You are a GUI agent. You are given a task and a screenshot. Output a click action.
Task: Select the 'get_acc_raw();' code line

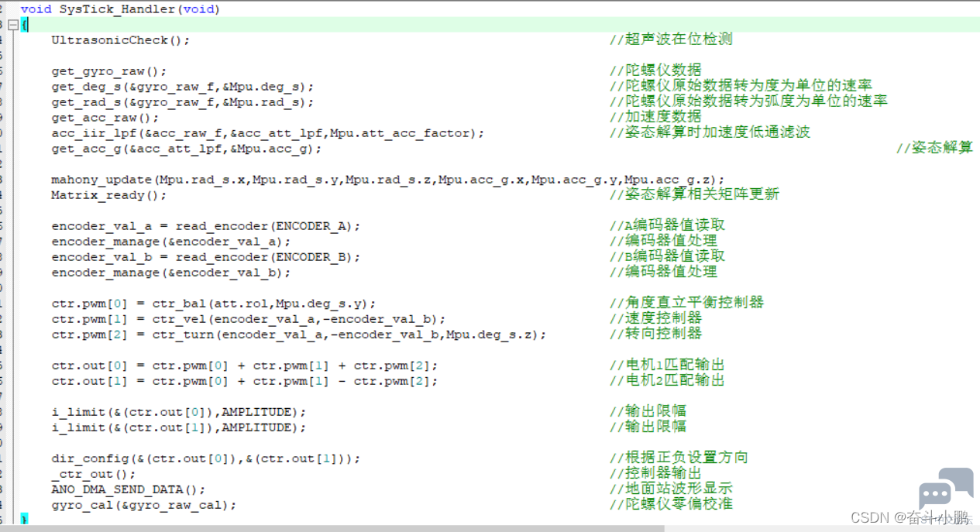pos(105,117)
